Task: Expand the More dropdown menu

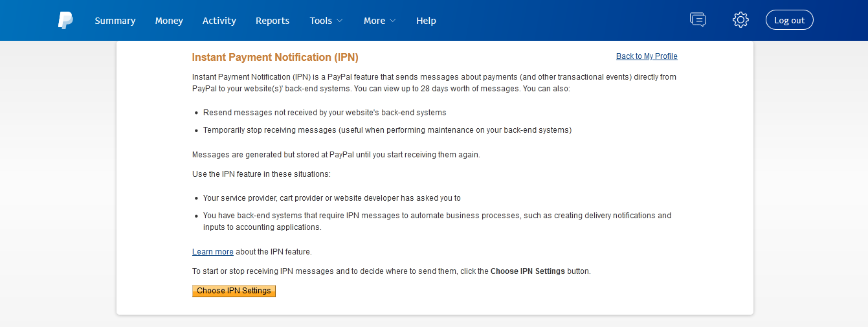Action: click(x=379, y=21)
